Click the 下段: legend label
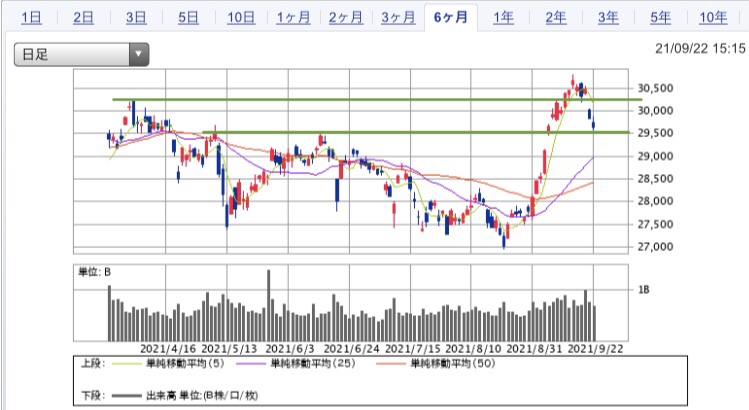The width and height of the screenshot is (749, 410). tap(92, 396)
